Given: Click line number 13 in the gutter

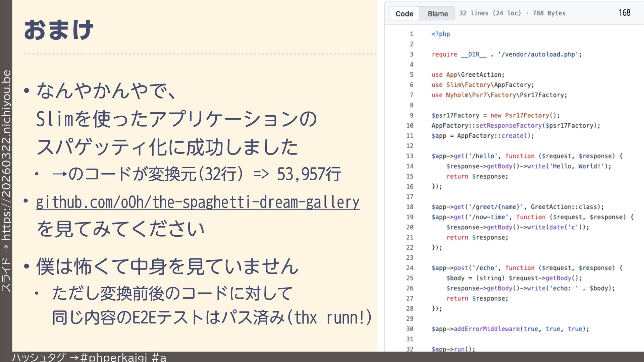Looking at the screenshot, I should pos(410,156).
